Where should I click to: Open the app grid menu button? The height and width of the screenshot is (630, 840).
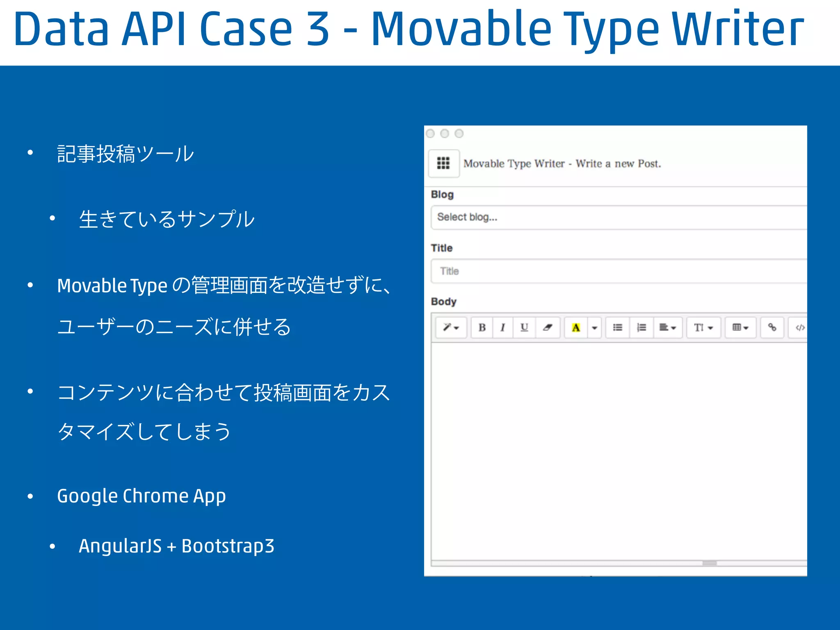coord(443,163)
